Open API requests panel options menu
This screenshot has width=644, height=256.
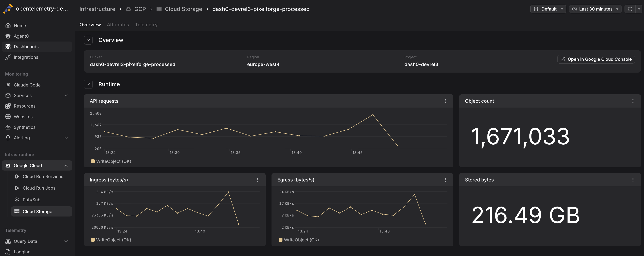point(445,101)
